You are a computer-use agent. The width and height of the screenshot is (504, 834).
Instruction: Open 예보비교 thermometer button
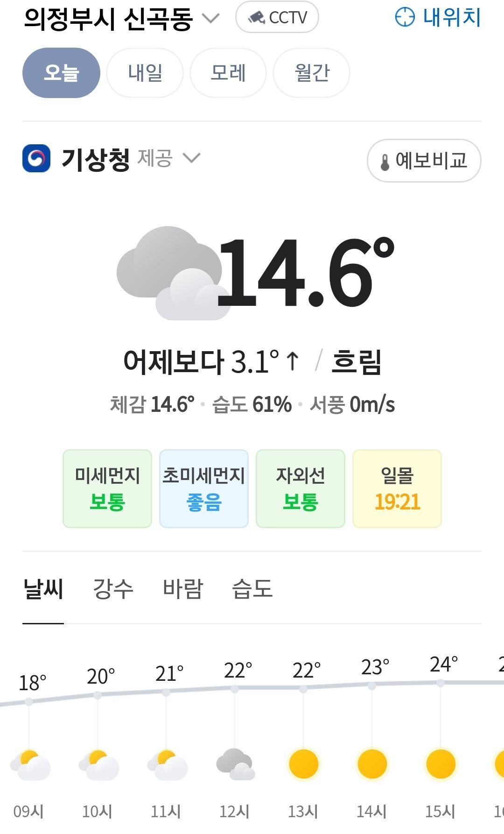coord(424,161)
